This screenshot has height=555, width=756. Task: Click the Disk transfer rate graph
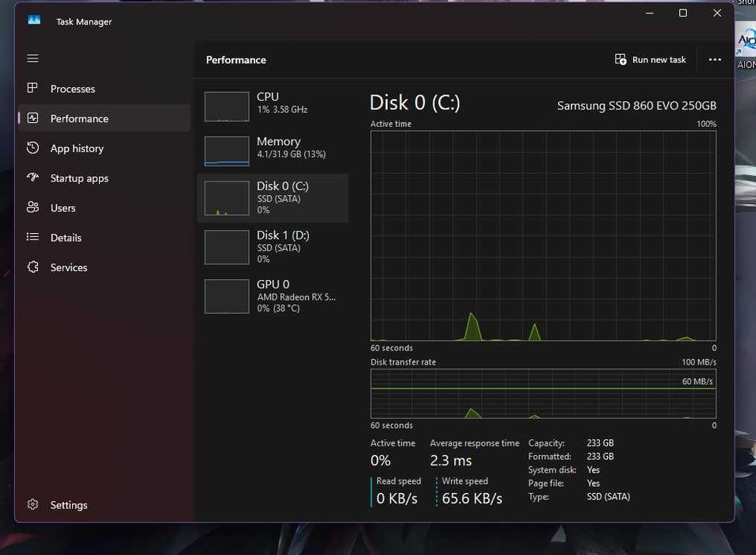(544, 394)
